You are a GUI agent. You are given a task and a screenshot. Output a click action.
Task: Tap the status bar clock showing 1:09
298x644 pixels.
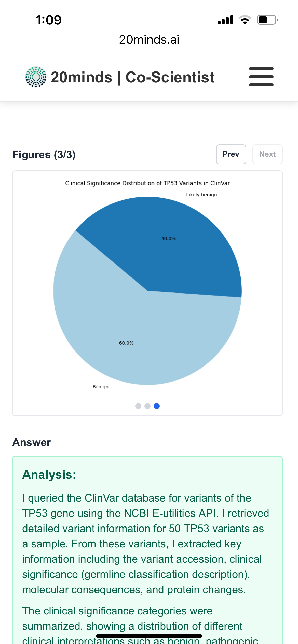click(x=49, y=20)
